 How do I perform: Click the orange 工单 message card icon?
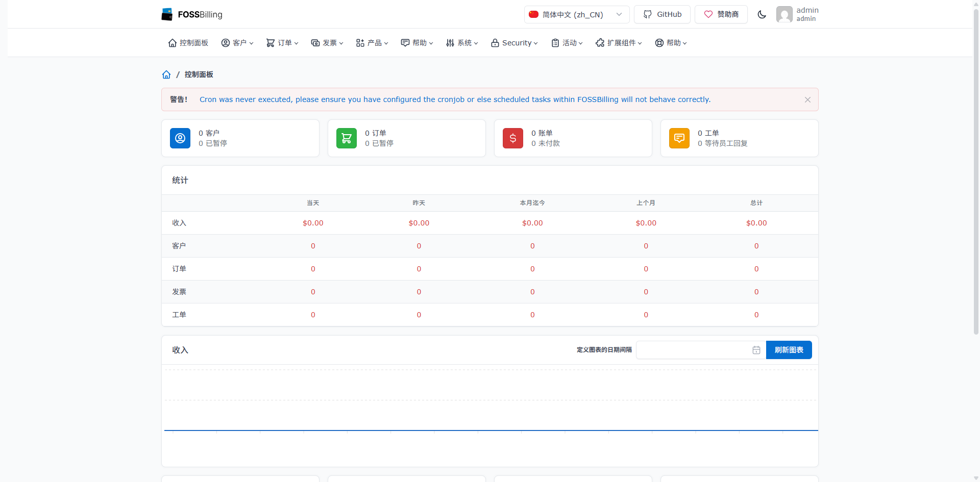tap(679, 138)
